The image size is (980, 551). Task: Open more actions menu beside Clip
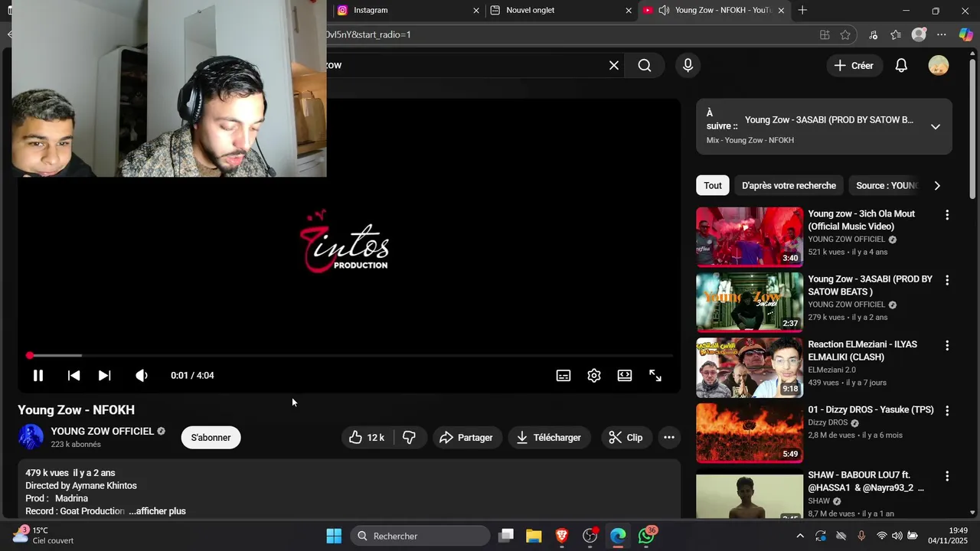click(669, 438)
